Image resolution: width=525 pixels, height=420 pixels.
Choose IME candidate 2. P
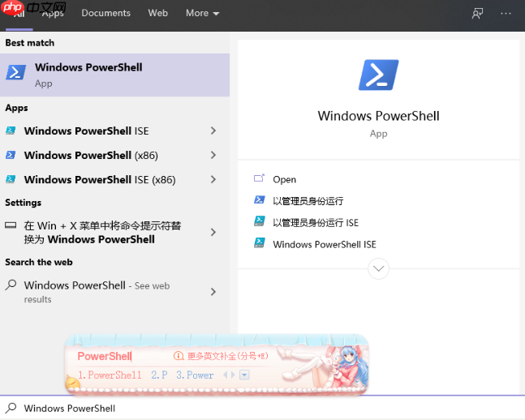click(159, 375)
